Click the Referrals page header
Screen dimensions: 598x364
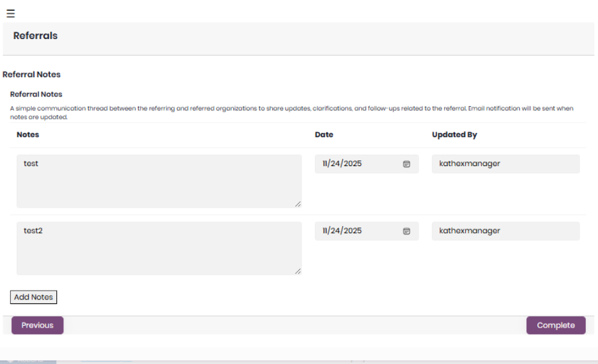tap(35, 36)
